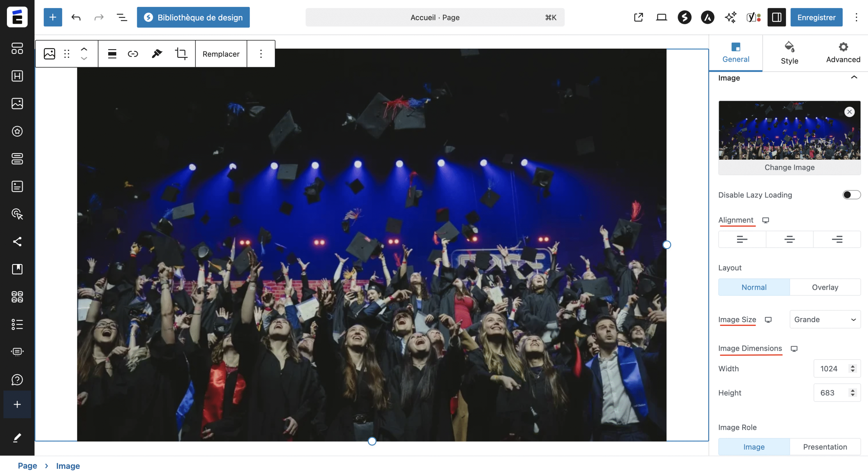Click the crop image tool icon
Viewport: 868px width, 474px height.
(181, 54)
